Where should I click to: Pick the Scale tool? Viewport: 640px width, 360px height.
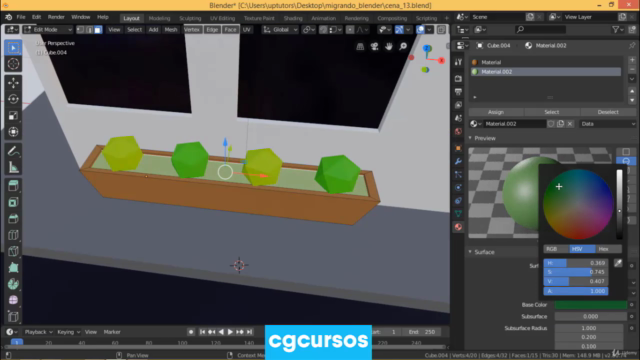tap(13, 116)
